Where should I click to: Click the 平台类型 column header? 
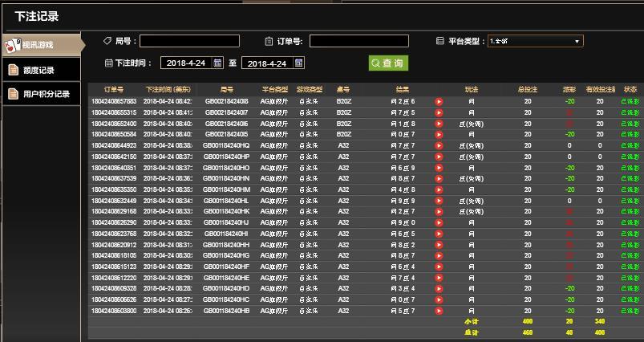click(275, 89)
